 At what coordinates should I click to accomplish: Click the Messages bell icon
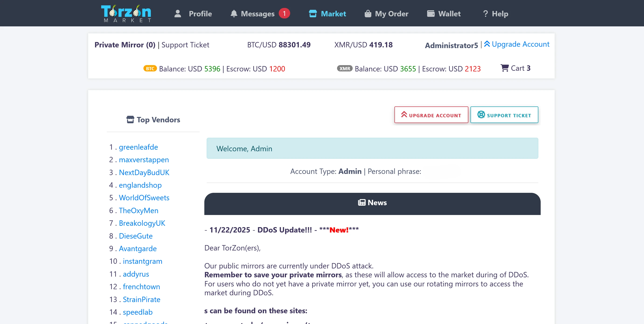pyautogui.click(x=234, y=14)
